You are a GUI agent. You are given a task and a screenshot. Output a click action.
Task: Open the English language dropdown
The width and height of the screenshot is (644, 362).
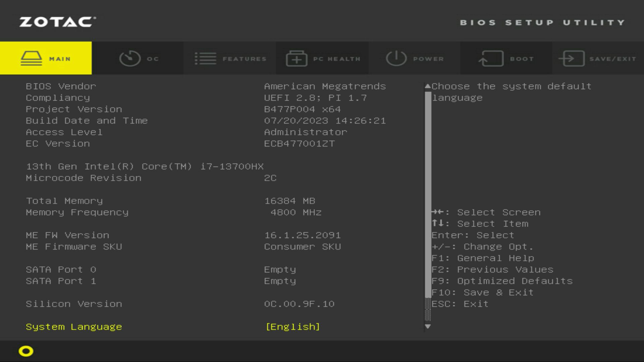292,327
